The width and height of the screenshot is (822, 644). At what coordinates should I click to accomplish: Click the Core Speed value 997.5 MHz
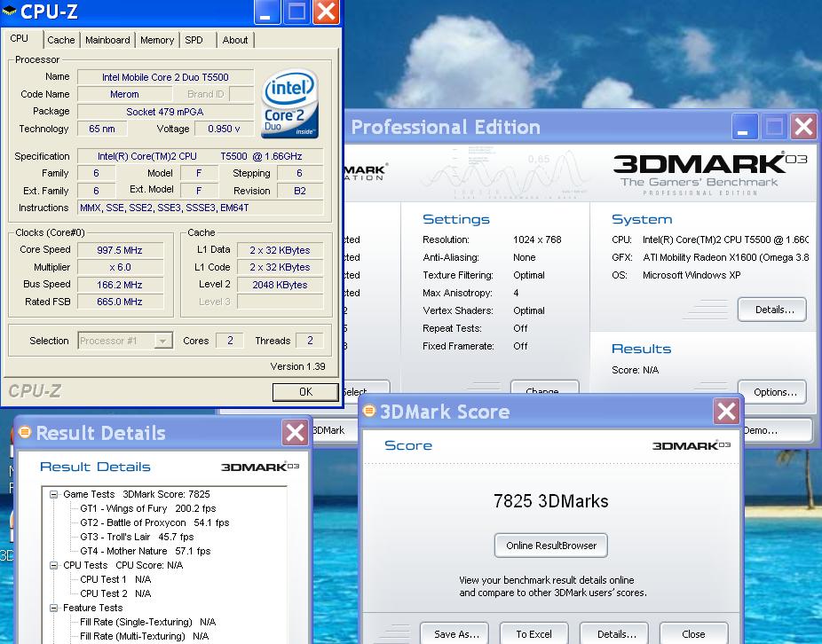(120, 250)
